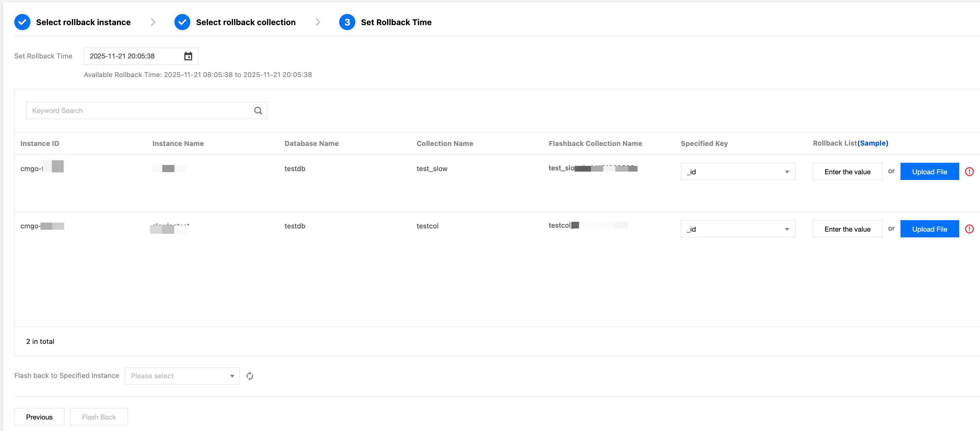Click Upload File for test_slow collection
980x431 pixels.
(x=929, y=172)
